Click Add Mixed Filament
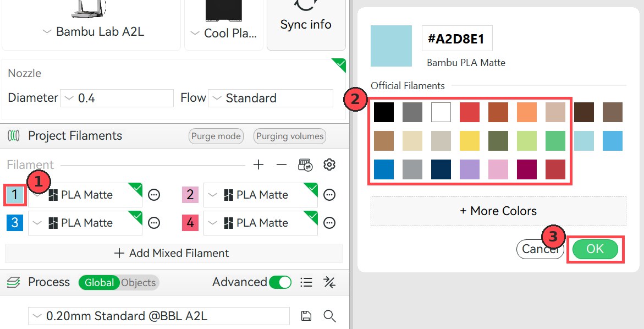Viewport: 644px width, 329px height. coord(173,253)
